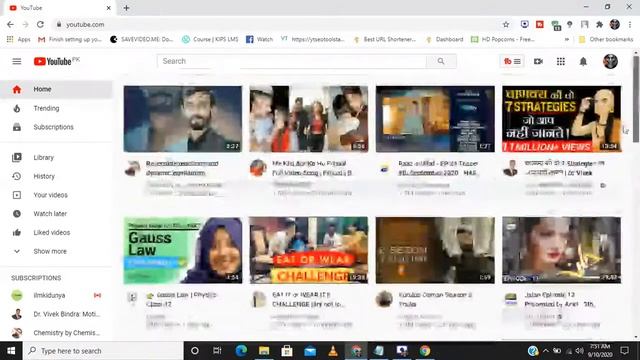Click the queue icon beside the camera
The height and width of the screenshot is (360, 640).
pyautogui.click(x=512, y=61)
